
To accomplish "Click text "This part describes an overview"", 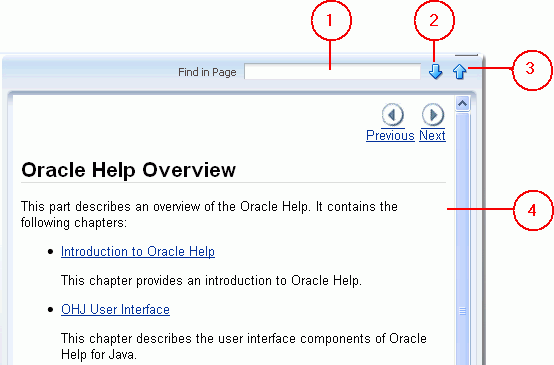I will [111, 206].
